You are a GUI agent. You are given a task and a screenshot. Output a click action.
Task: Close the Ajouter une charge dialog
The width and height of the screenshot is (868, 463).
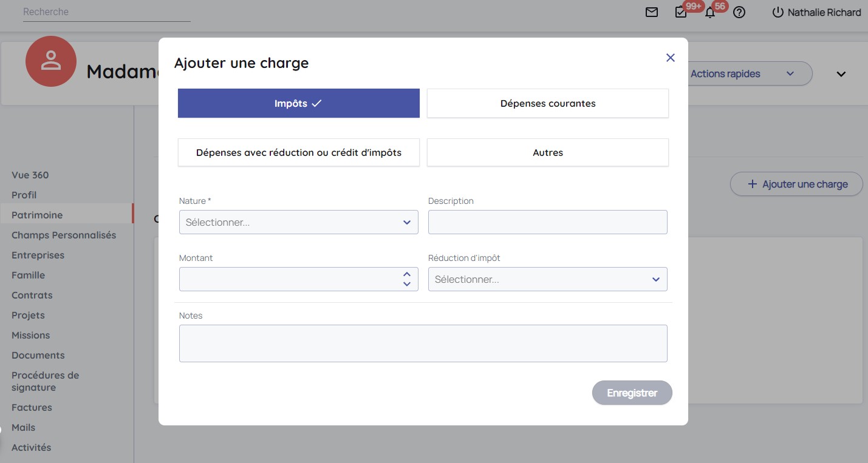point(671,58)
